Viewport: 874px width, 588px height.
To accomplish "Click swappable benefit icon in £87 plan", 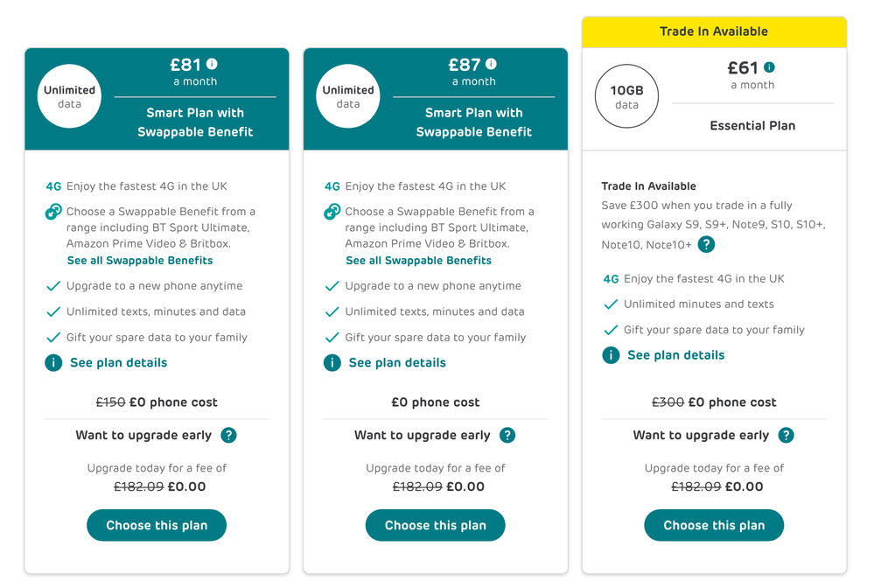I will 332,212.
